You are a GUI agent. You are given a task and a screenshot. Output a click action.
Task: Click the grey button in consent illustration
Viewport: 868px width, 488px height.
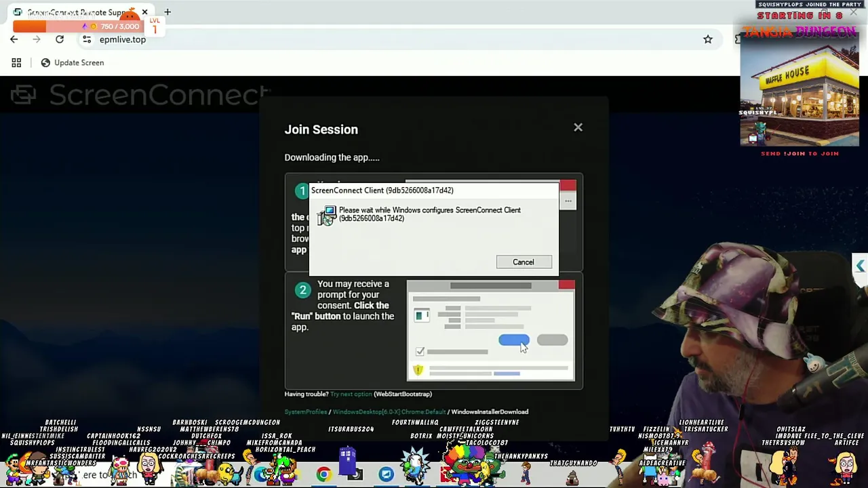(x=552, y=340)
